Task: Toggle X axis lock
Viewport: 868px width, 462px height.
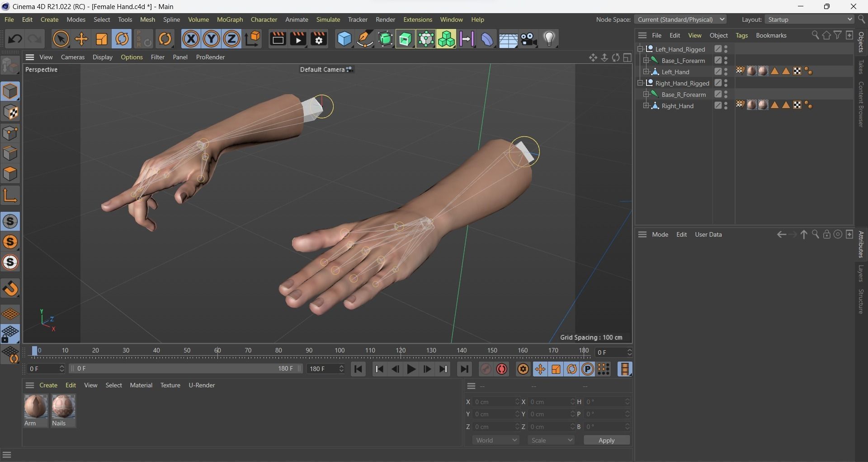Action: [191, 39]
